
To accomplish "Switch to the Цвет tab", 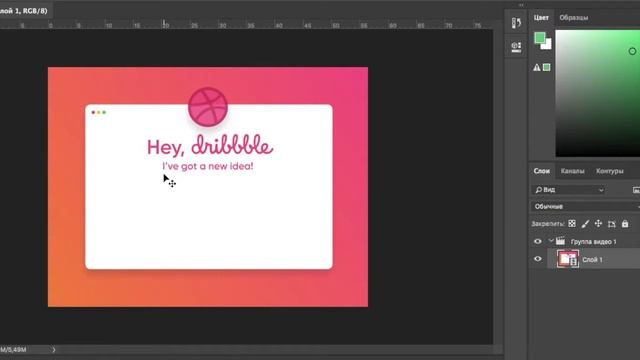I will pyautogui.click(x=541, y=18).
